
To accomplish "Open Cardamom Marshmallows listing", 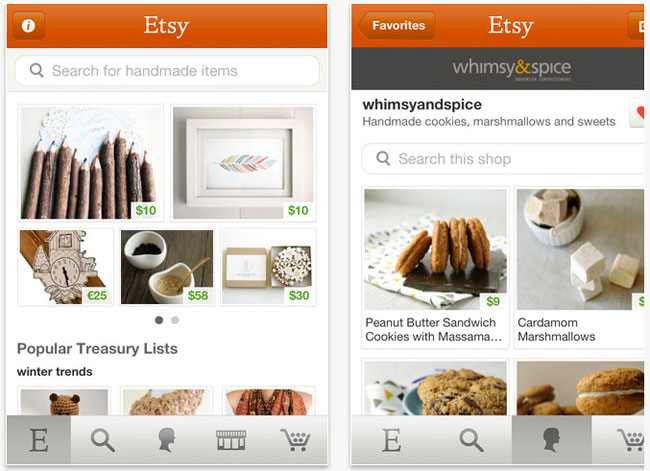I will pos(580,267).
